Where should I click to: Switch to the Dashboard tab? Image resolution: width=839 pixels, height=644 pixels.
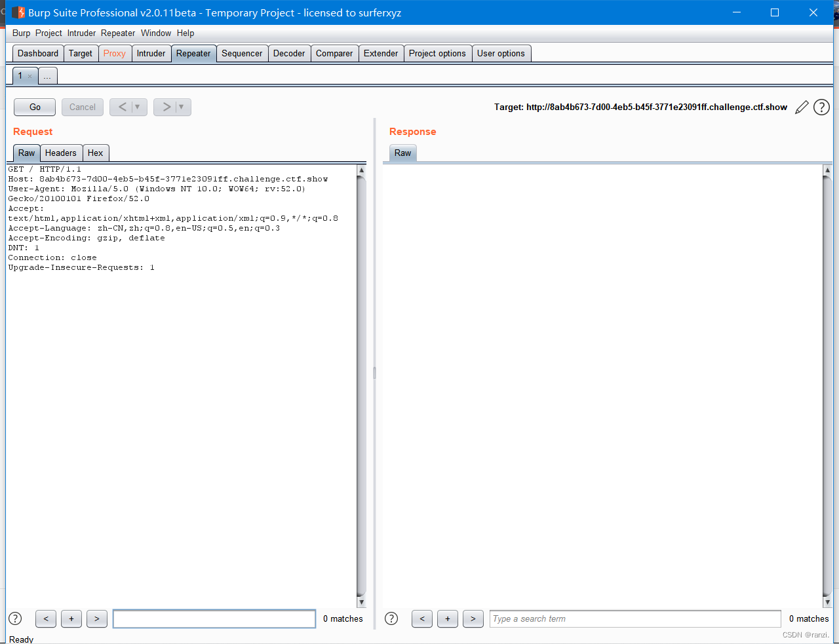tap(38, 53)
